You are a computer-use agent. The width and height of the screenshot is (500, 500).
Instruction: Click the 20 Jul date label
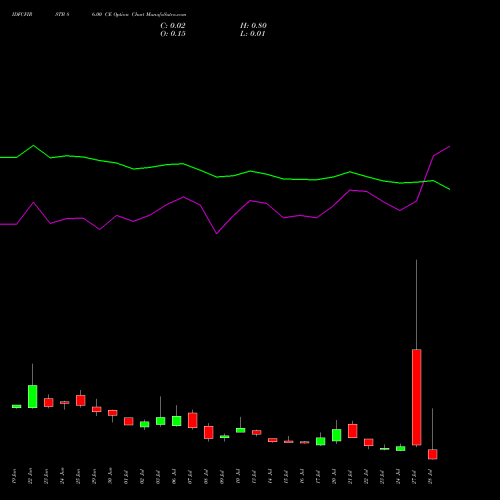pyautogui.click(x=334, y=476)
